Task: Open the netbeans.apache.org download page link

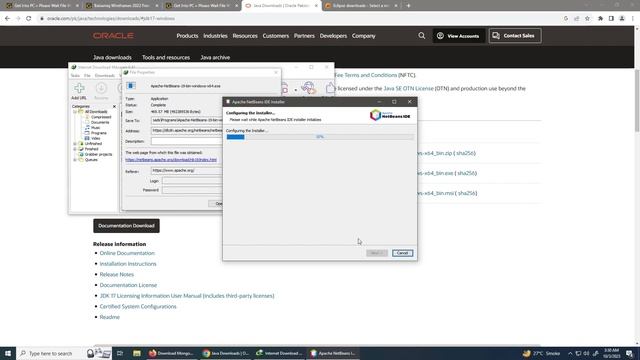Action: [x=171, y=160]
